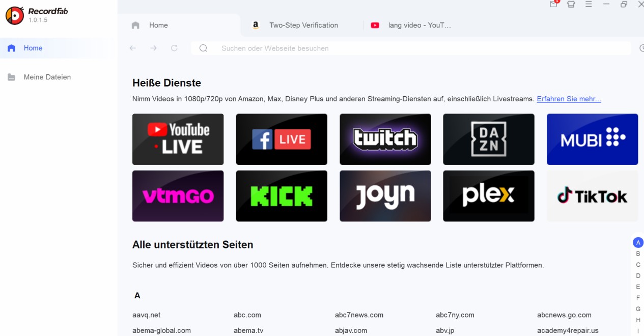Image resolution: width=644 pixels, height=336 pixels.
Task: Switch to the lang video YouTube tab
Action: tap(419, 25)
